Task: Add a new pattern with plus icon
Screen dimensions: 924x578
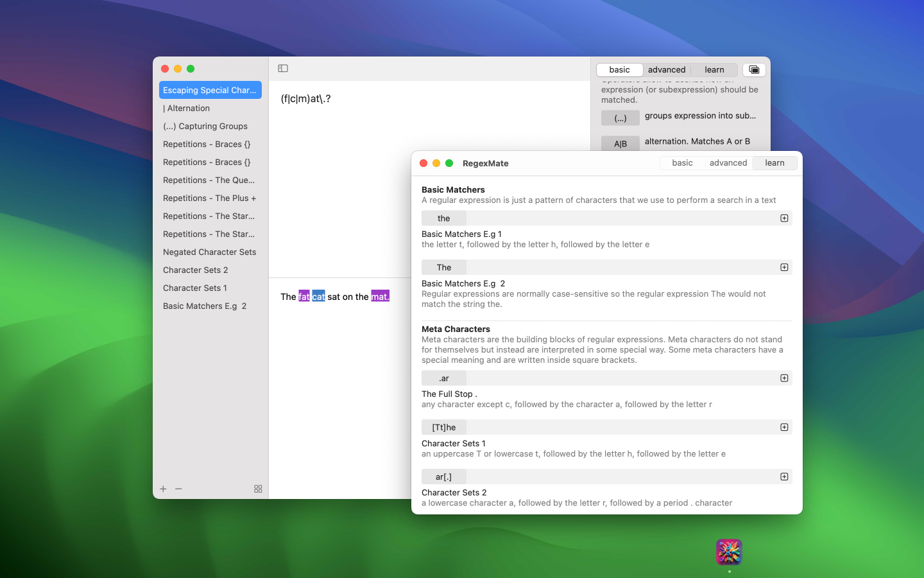Action: point(163,489)
